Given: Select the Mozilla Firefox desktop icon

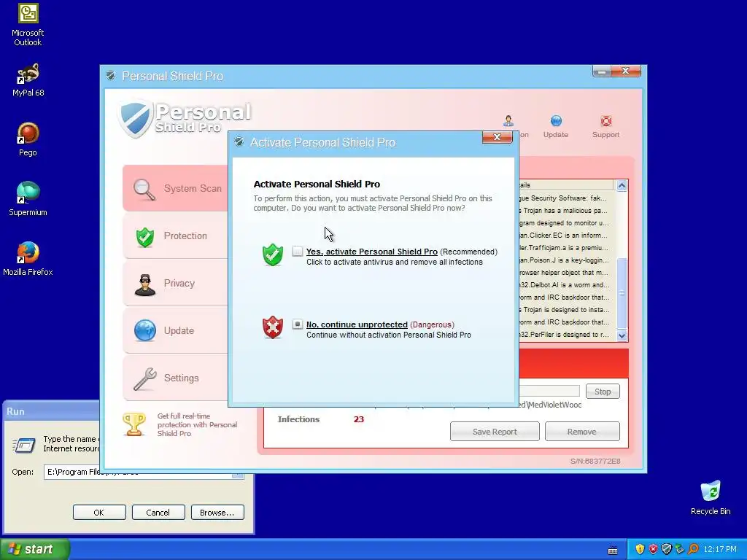Looking at the screenshot, I should pyautogui.click(x=28, y=259).
